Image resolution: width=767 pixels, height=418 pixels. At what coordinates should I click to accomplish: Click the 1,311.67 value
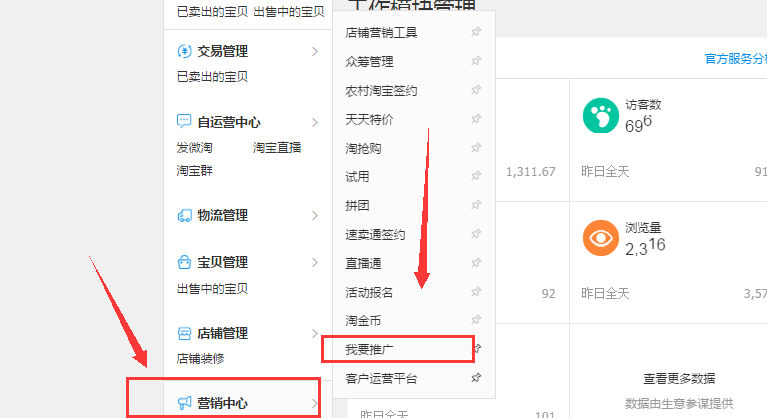(531, 172)
